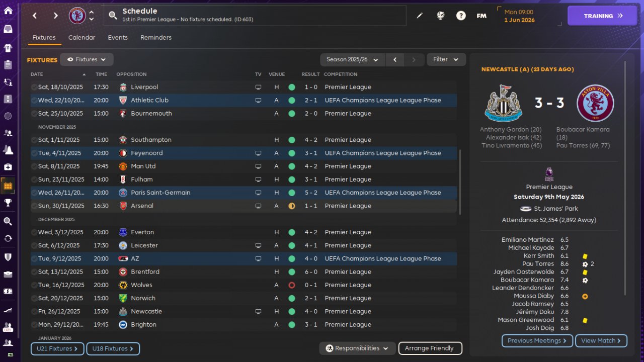Image resolution: width=644 pixels, height=362 pixels.
Task: Open U18 Fixtures
Action: point(113,349)
